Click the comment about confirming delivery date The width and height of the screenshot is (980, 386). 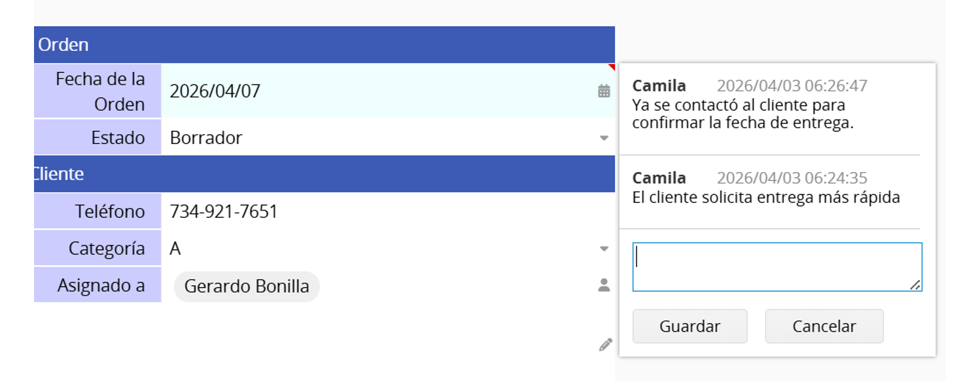[x=743, y=114]
